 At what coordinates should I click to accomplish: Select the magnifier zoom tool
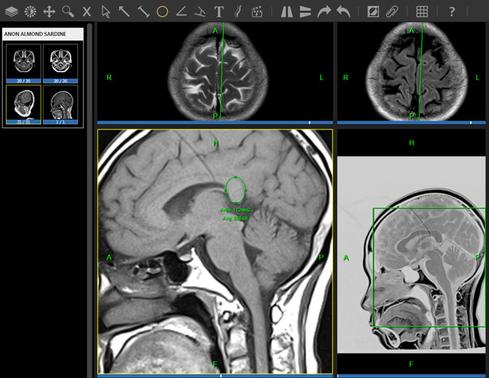click(x=68, y=12)
